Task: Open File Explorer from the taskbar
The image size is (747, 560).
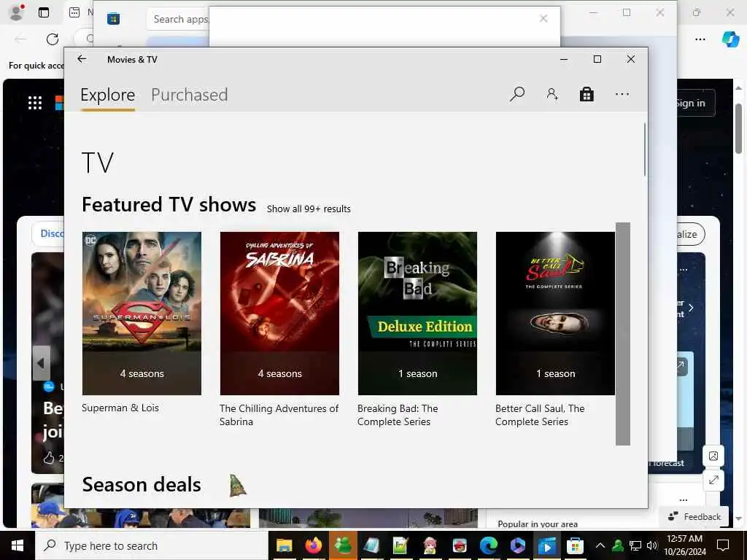Action: (x=284, y=545)
